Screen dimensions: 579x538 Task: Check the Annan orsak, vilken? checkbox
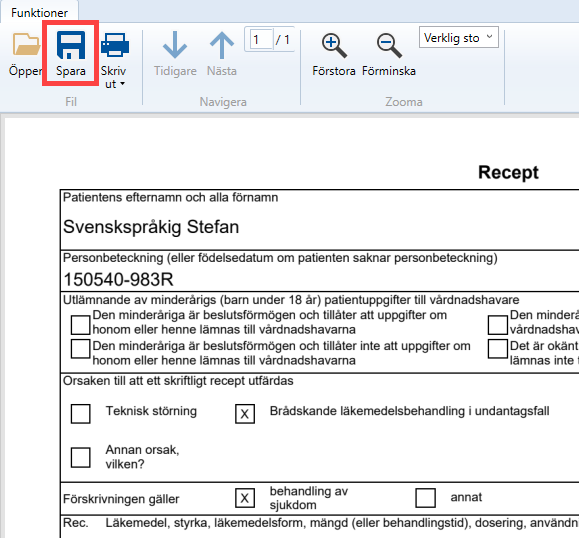(80, 458)
